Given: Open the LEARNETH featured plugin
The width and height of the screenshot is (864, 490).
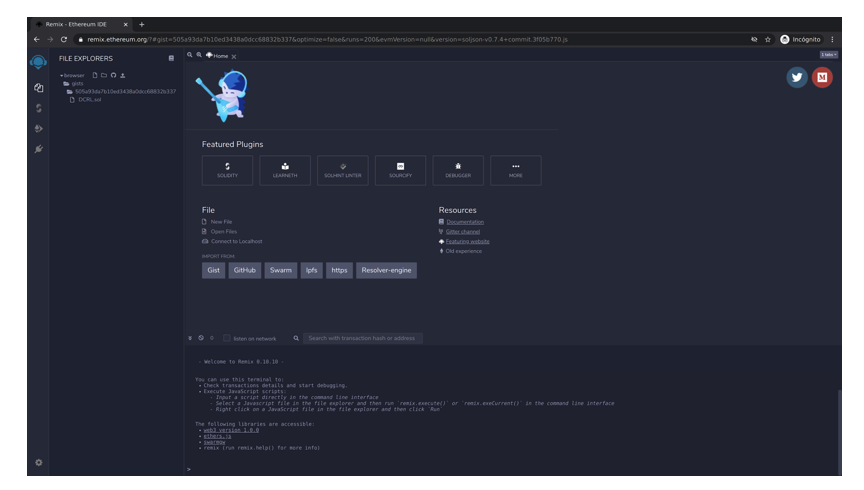Looking at the screenshot, I should [x=285, y=170].
